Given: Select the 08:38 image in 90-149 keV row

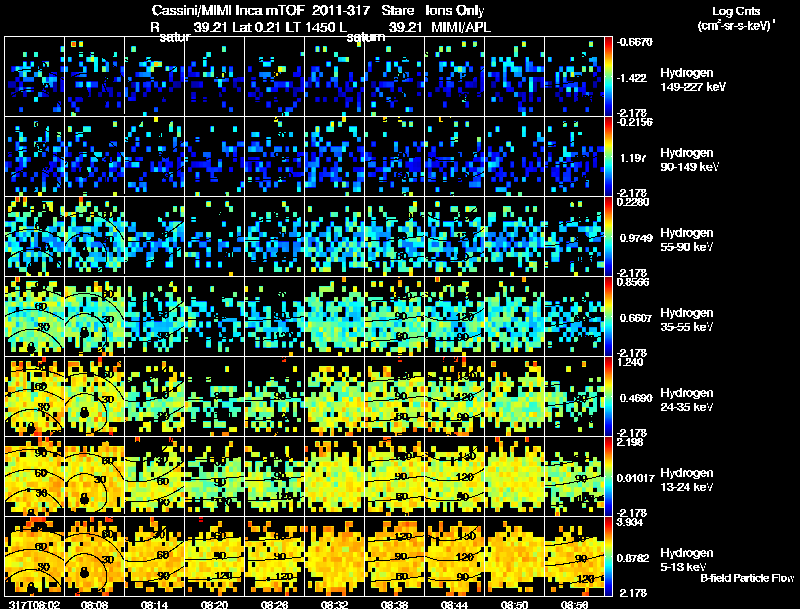Looking at the screenshot, I should point(394,156).
